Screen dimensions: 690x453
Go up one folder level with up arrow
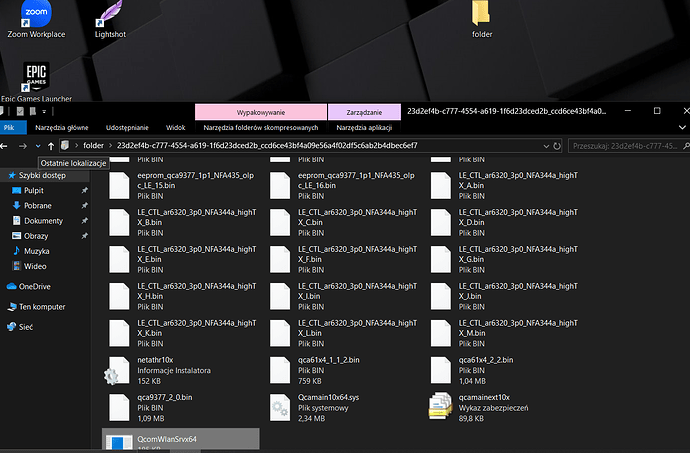(51, 146)
